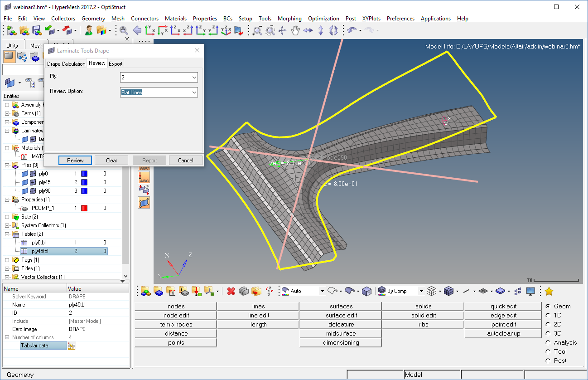Image resolution: width=588 pixels, height=380 pixels.
Task: Open the Connectors menu
Action: click(145, 19)
